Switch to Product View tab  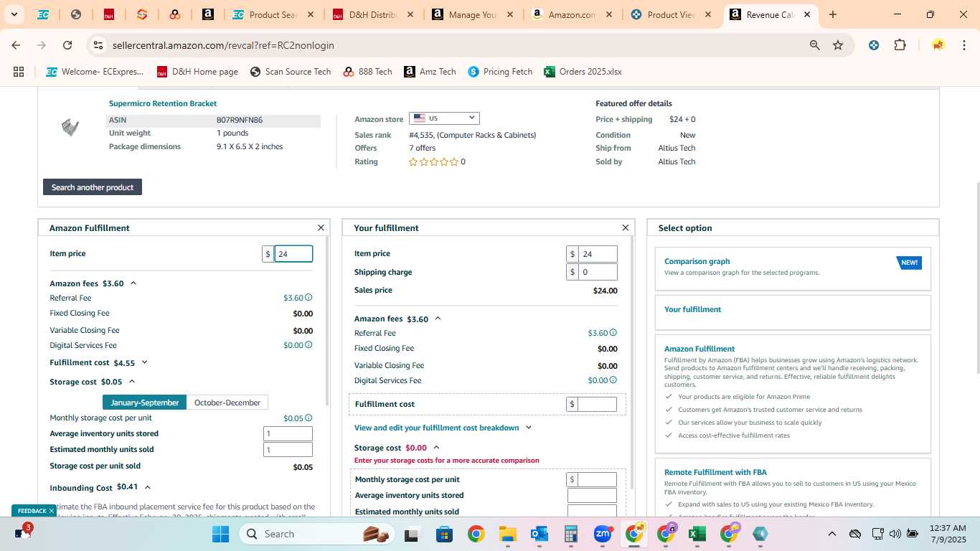pos(672,14)
